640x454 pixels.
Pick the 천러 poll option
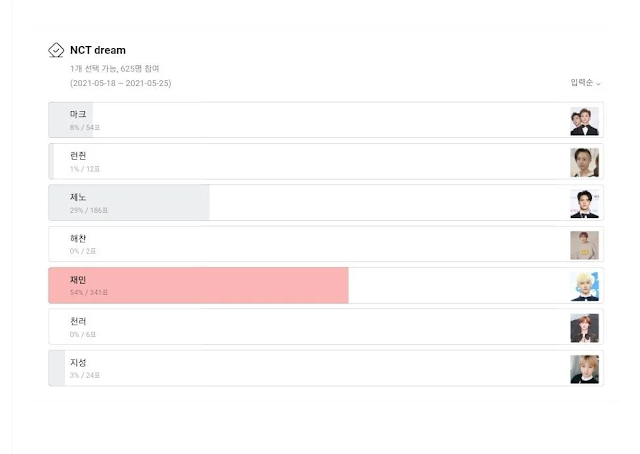[300, 327]
